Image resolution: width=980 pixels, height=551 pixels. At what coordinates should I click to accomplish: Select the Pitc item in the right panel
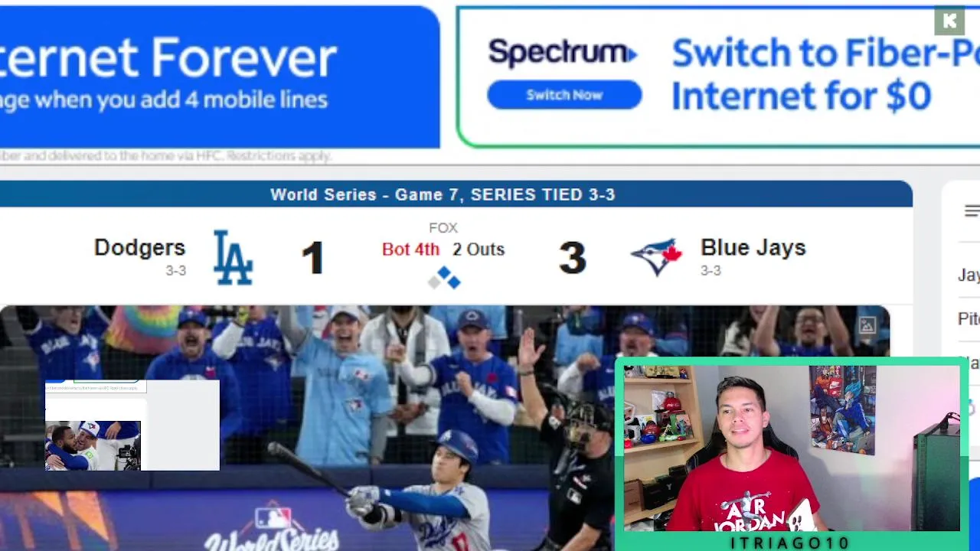tap(969, 319)
